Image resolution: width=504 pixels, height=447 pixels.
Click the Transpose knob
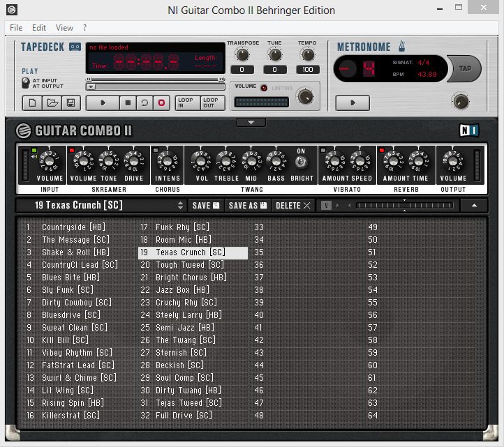tap(242, 55)
